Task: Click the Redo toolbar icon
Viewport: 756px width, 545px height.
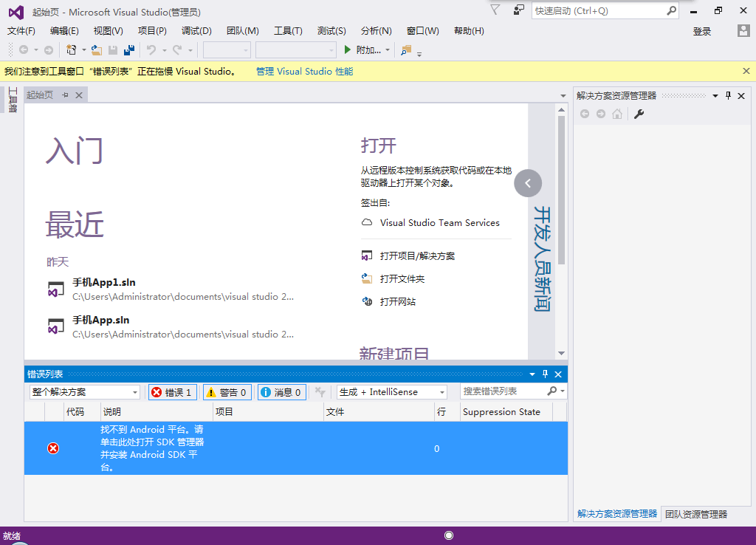Action: coord(177,49)
